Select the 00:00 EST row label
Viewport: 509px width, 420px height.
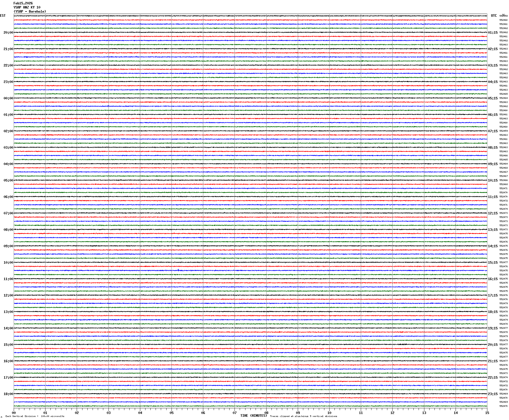point(8,98)
